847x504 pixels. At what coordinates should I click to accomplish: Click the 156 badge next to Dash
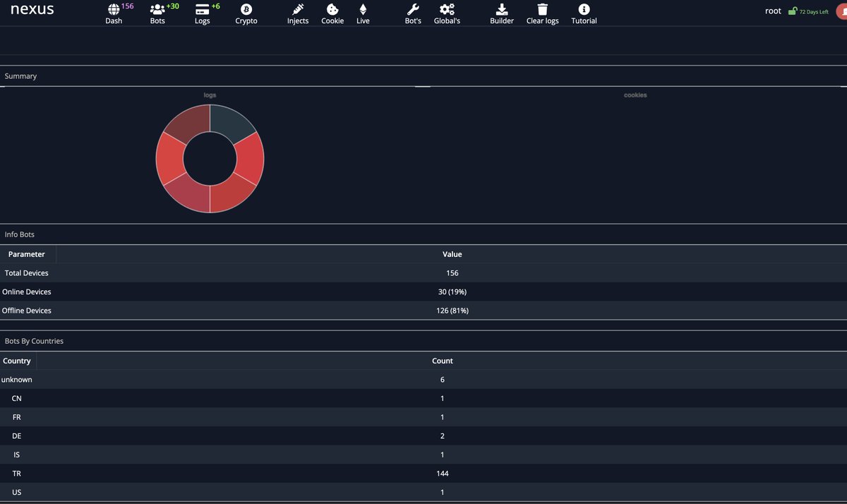(x=127, y=6)
